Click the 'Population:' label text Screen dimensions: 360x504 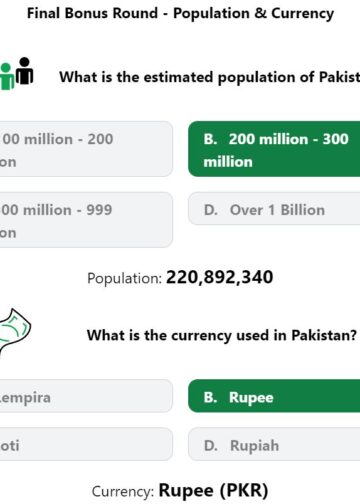tap(125, 278)
